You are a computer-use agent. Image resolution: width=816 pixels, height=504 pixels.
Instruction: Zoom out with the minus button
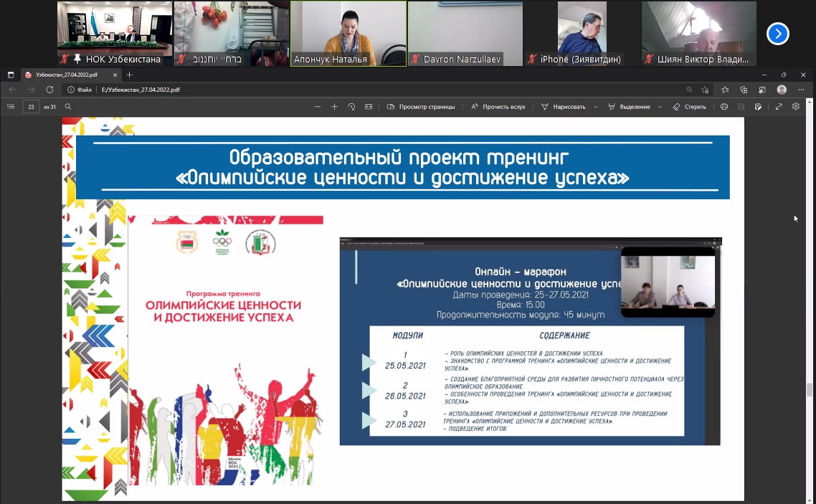(x=318, y=107)
